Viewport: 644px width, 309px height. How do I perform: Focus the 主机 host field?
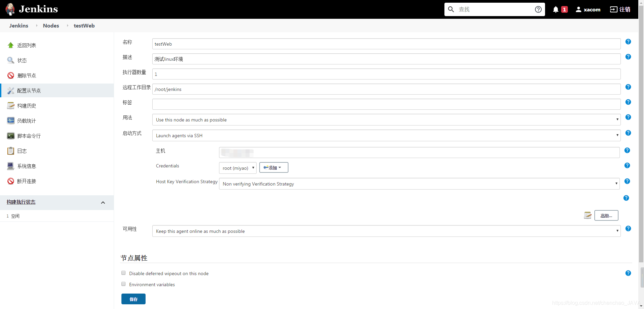pyautogui.click(x=419, y=153)
